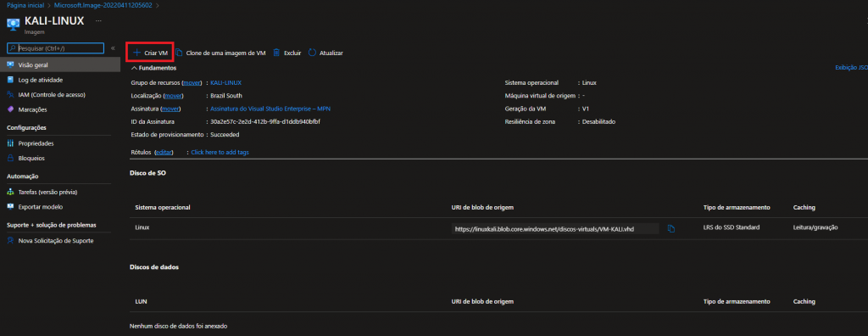Click the VM-KALI.vhd blob URI field
This screenshot has width=868, height=336.
[555, 228]
